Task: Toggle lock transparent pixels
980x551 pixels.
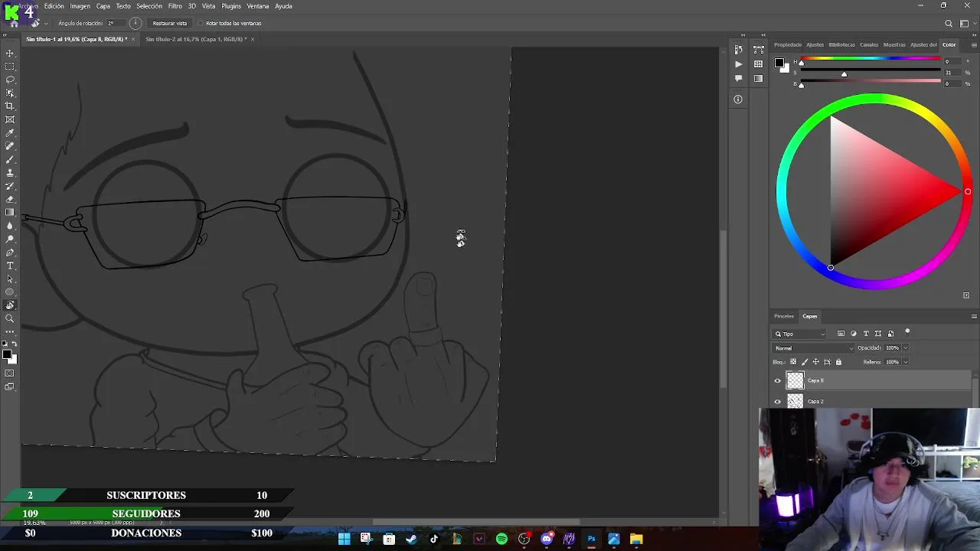Action: (x=793, y=362)
